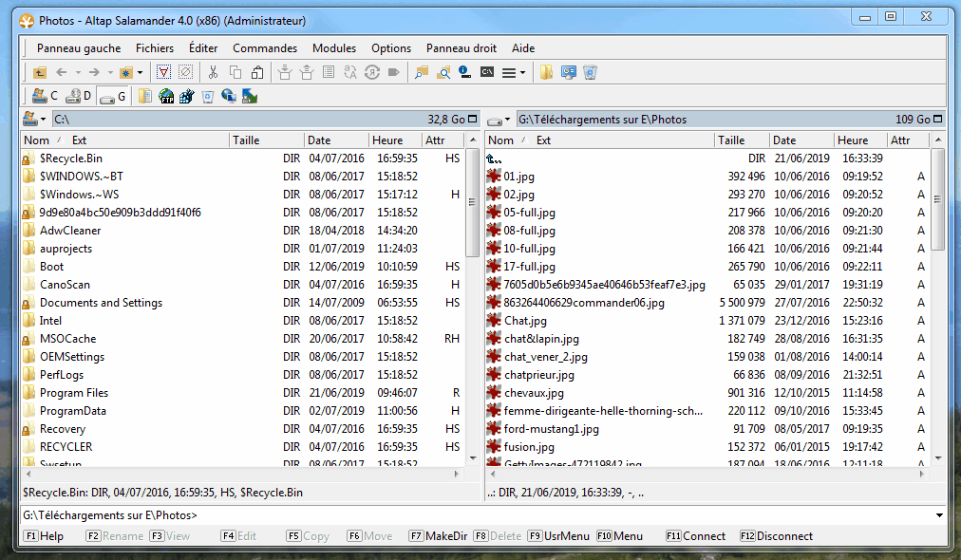This screenshot has height=560, width=961.
Task: Click the convert files icon
Action: [x=372, y=72]
